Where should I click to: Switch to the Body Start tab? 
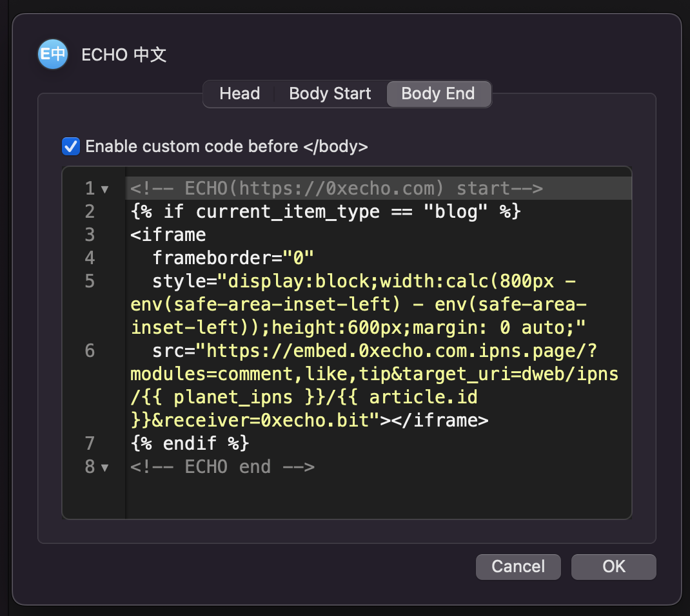coord(330,93)
